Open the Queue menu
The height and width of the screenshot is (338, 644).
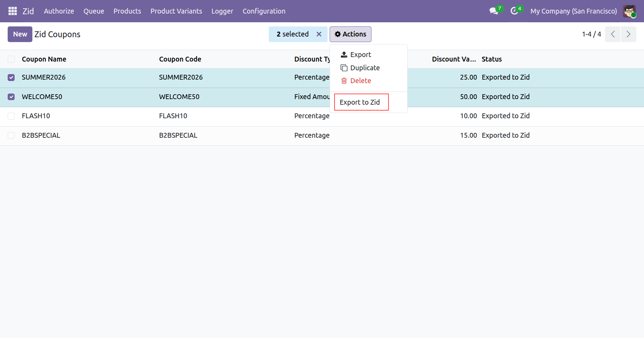pos(94,11)
